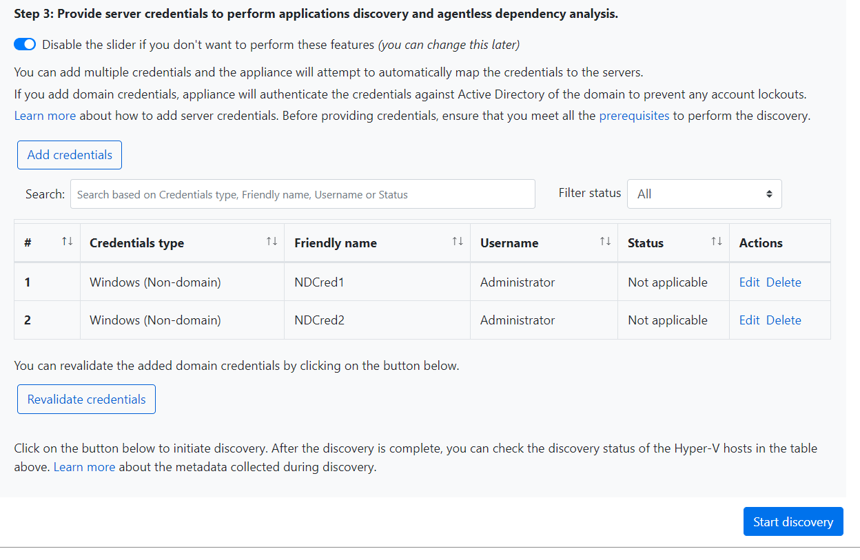Click in the credentials Search field
The height and width of the screenshot is (560, 860).
click(302, 194)
